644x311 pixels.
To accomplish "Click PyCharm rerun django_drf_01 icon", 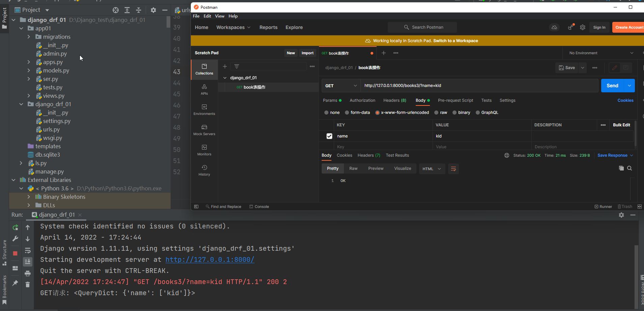I will [x=15, y=228].
